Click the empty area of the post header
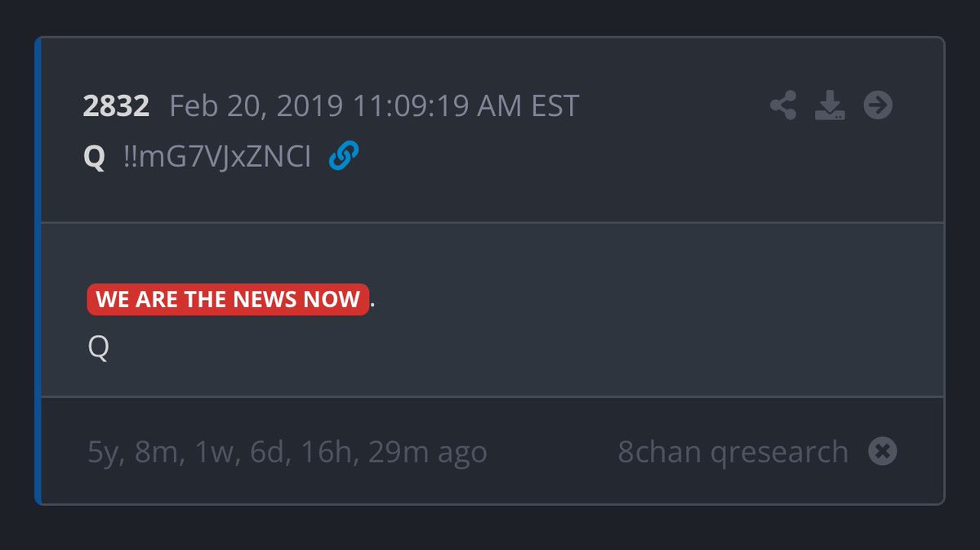 (x=572, y=163)
